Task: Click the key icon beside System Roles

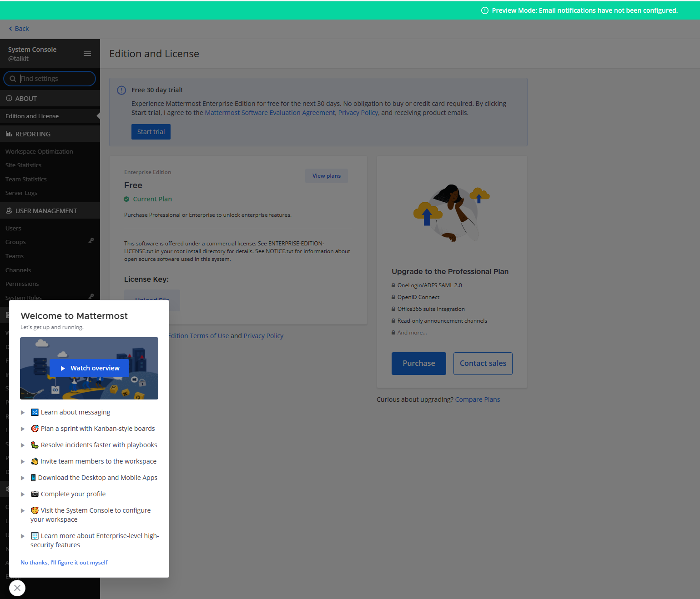Action: (x=91, y=296)
